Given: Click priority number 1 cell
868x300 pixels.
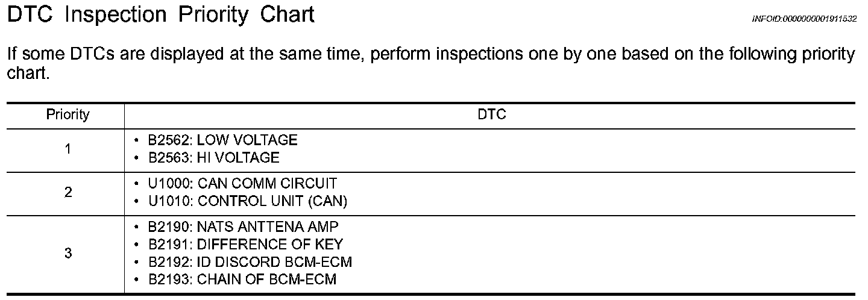Looking at the screenshot, I should tap(68, 149).
